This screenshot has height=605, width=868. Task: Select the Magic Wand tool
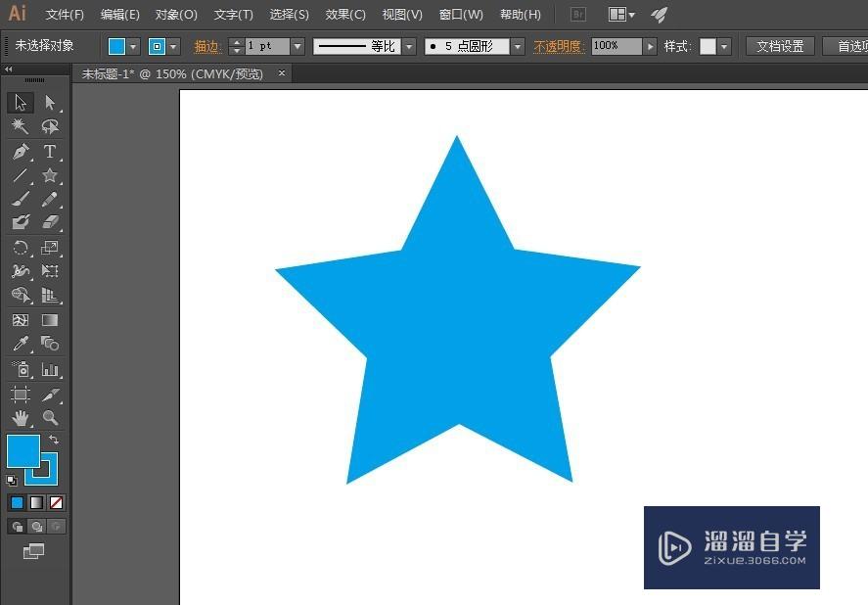[x=21, y=126]
